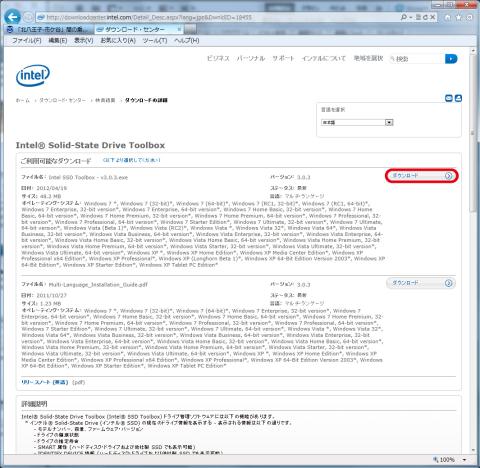Click the arrow icon on the second ダウンロード button

pos(449,283)
